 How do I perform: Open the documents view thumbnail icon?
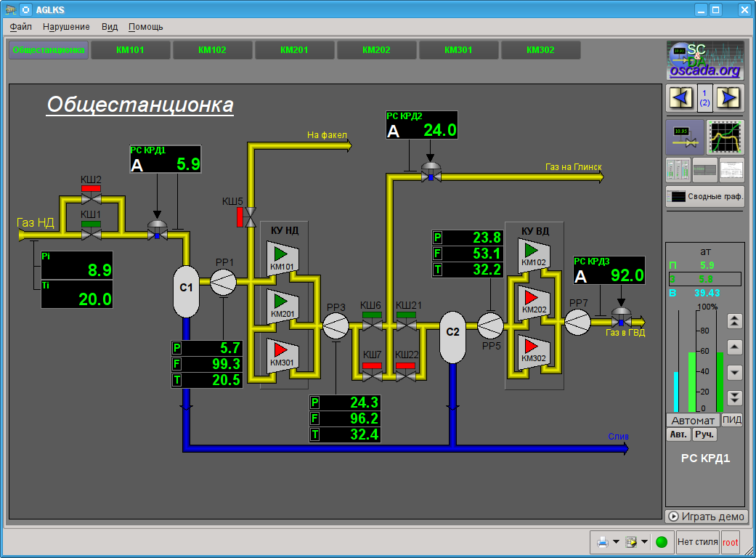pos(732,170)
